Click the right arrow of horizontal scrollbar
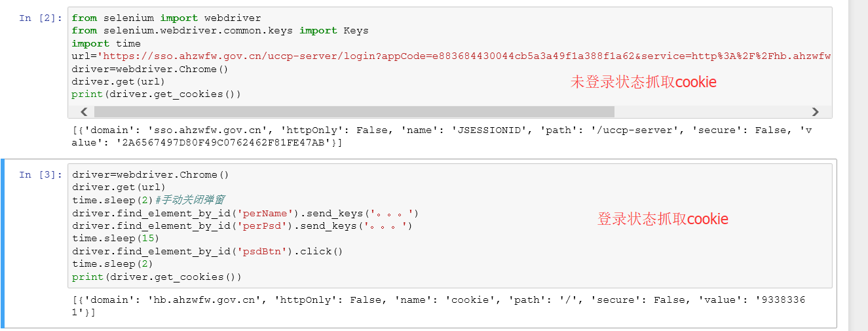Viewport: 868px width, 331px height. coord(815,112)
